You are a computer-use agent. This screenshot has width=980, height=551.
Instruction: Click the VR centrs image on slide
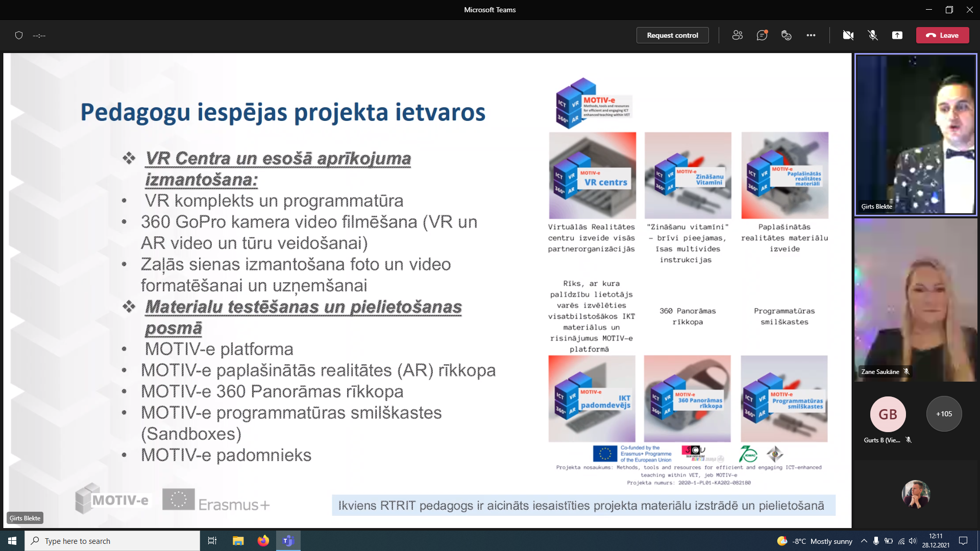pyautogui.click(x=592, y=176)
